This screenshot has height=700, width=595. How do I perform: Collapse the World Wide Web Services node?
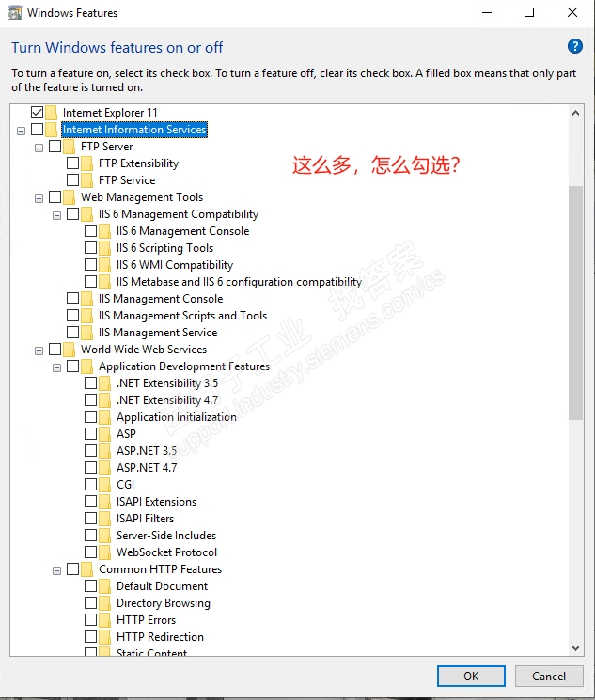(39, 350)
